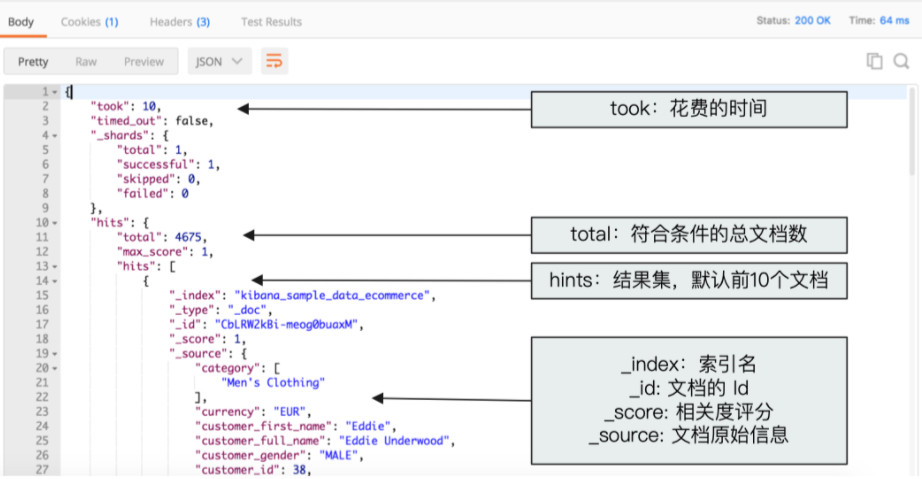Click the CbLRW2kBi-meog0buaxM id value
922x479 pixels.
point(286,324)
